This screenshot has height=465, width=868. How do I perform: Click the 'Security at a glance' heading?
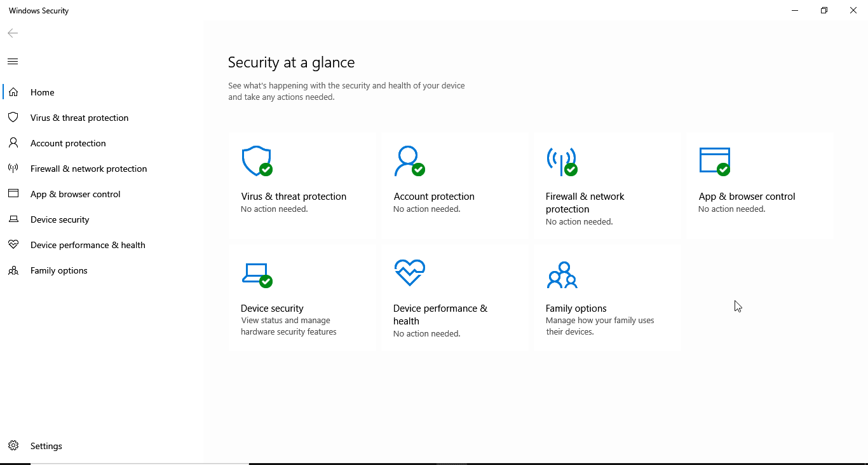(291, 62)
